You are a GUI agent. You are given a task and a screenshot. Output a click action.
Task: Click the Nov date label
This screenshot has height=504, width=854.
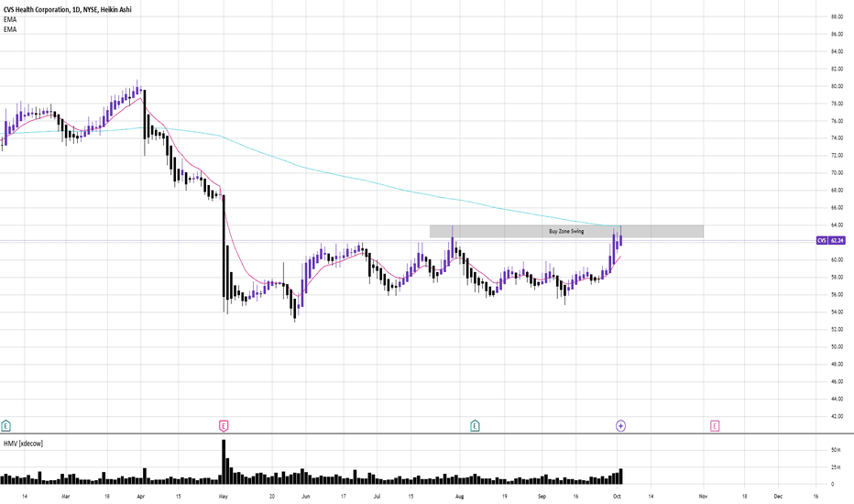click(x=703, y=497)
